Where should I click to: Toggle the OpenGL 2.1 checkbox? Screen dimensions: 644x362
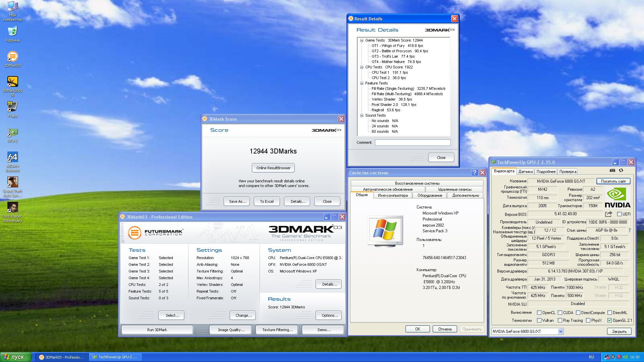click(x=609, y=320)
